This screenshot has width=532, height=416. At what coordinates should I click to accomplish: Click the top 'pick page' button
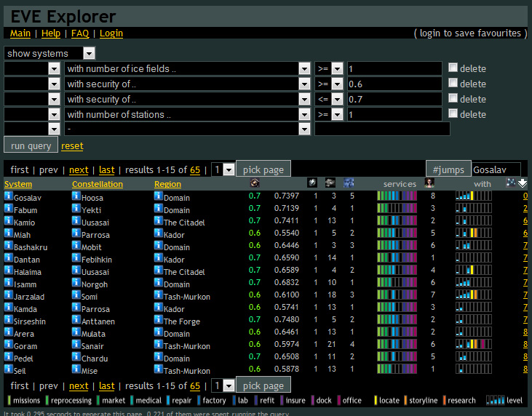point(263,169)
